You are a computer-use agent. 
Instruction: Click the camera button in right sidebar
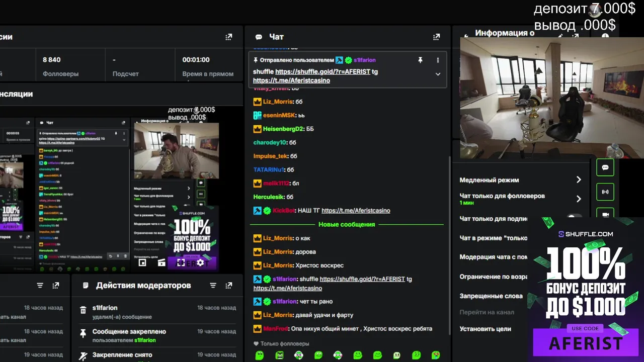point(605,214)
